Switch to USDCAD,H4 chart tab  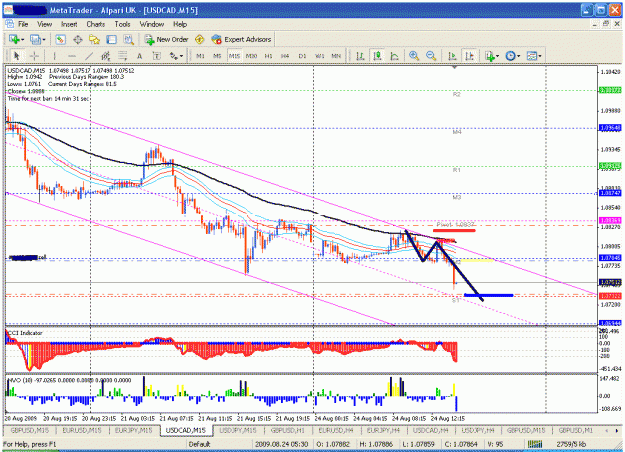tap(430, 430)
